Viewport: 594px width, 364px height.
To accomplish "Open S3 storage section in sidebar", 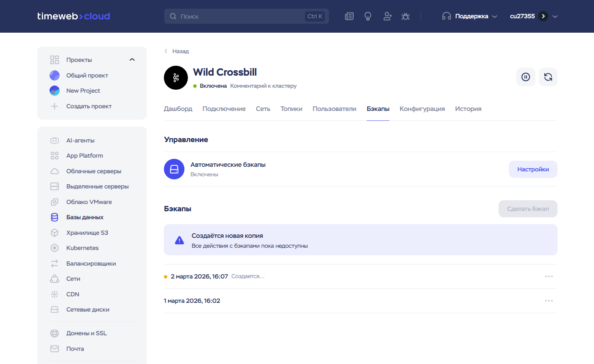I will pyautogui.click(x=87, y=233).
